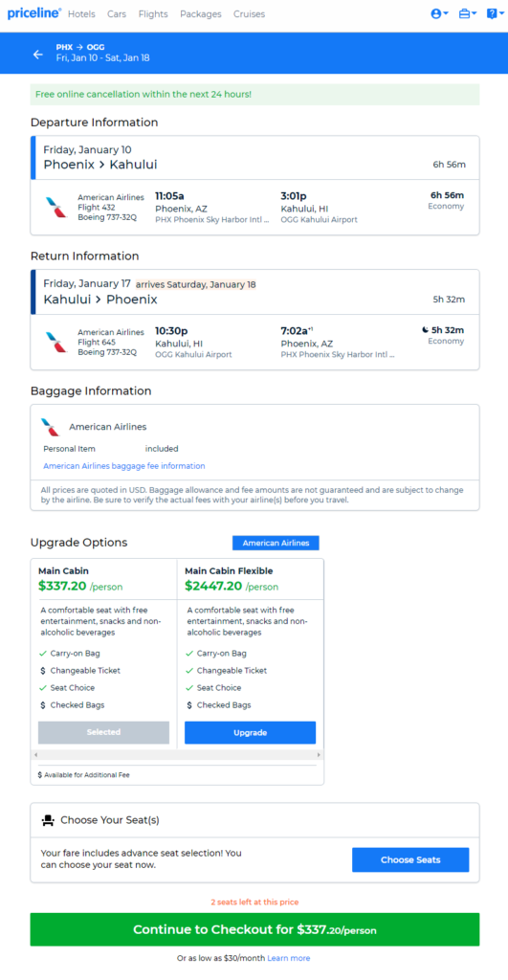Image resolution: width=508 pixels, height=980 pixels.
Task: Click the Choose Seats button
Action: coord(410,860)
